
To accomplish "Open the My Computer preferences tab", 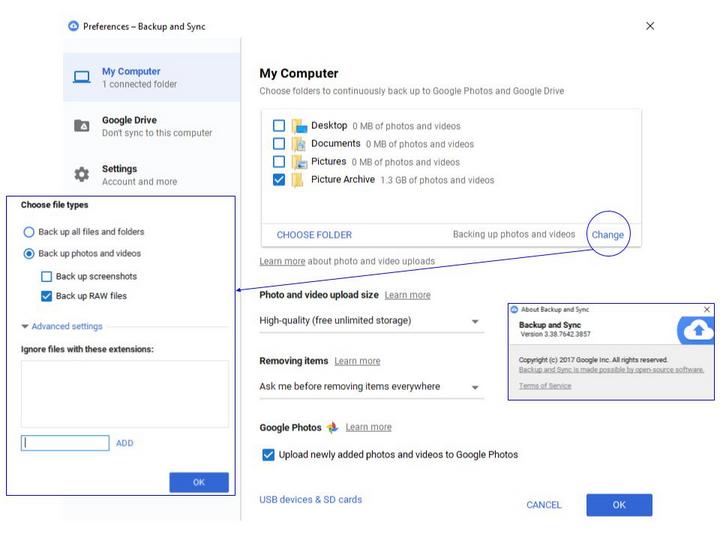I will [152, 77].
